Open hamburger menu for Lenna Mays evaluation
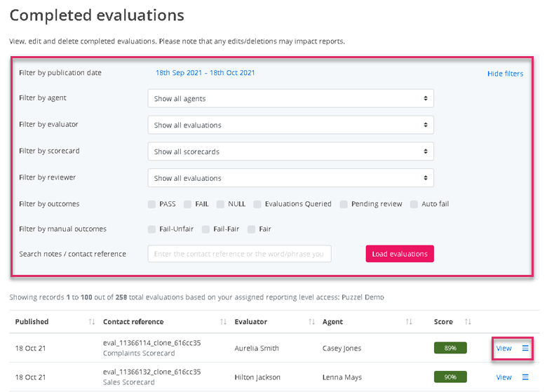This screenshot has height=392, width=547. (x=525, y=377)
